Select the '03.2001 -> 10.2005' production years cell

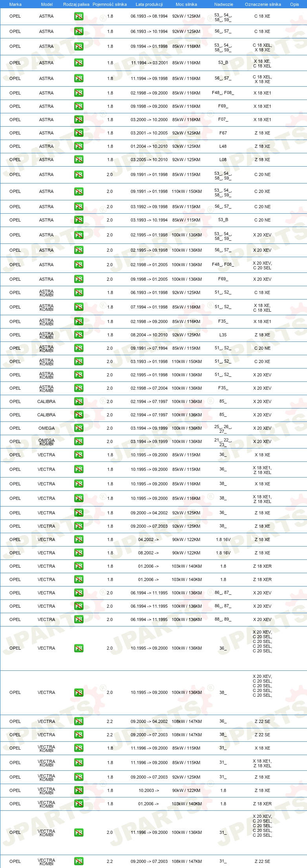click(x=149, y=133)
